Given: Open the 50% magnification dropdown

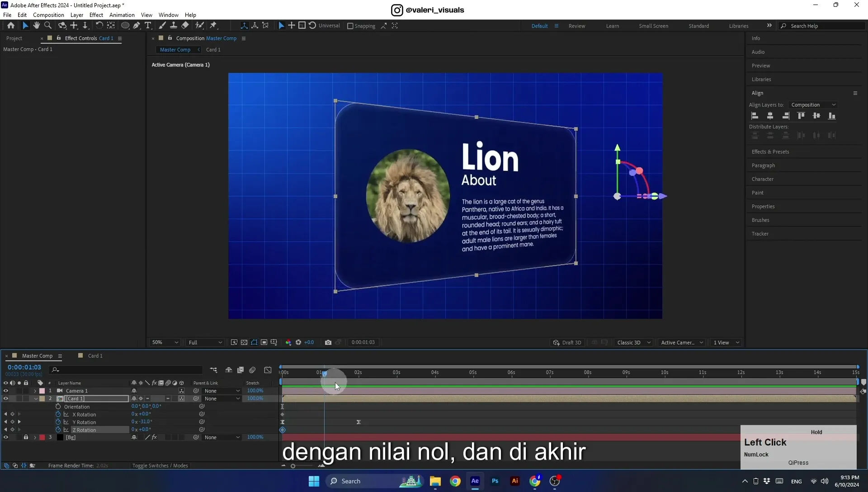Looking at the screenshot, I should pyautogui.click(x=165, y=342).
